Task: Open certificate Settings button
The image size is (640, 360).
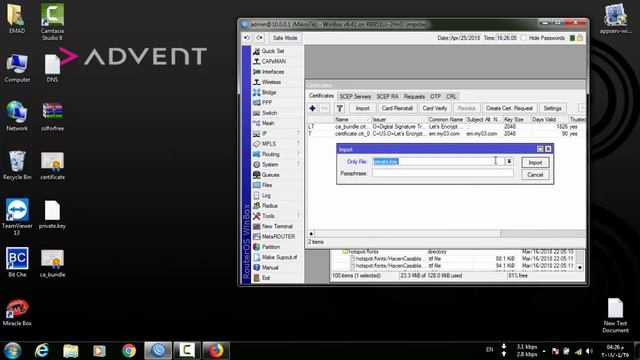Action: [552, 108]
